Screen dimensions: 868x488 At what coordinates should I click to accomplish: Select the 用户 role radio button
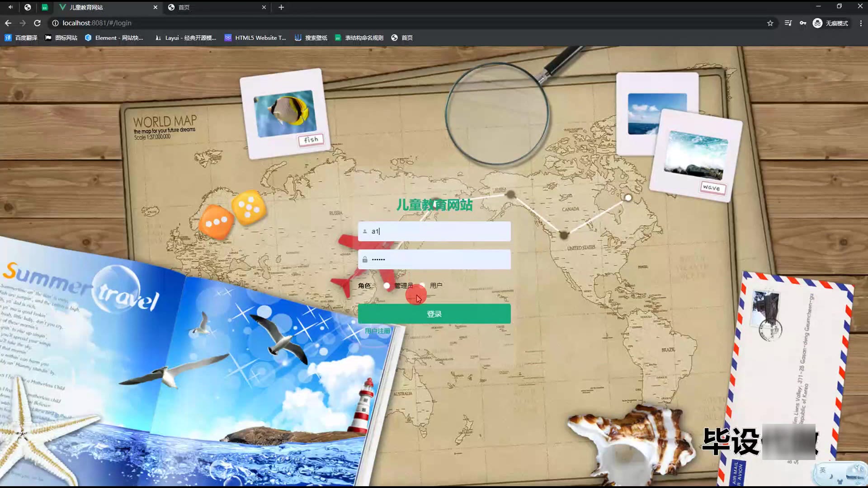click(422, 286)
